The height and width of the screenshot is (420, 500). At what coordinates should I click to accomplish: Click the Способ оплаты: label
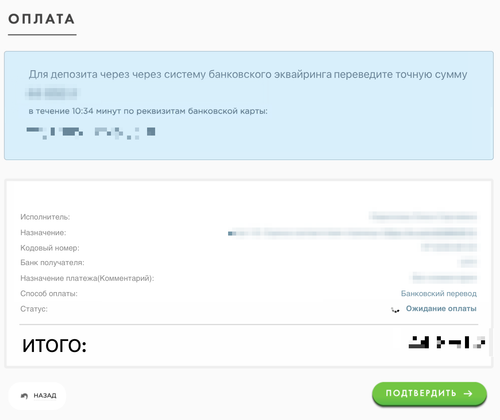click(x=49, y=293)
